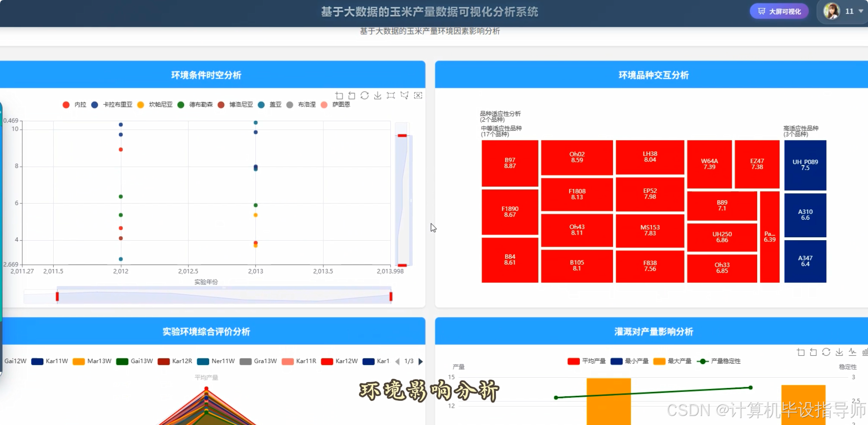Screen dimensions: 868x425
Task: Save the irrigation chart as an image
Action: click(x=839, y=352)
